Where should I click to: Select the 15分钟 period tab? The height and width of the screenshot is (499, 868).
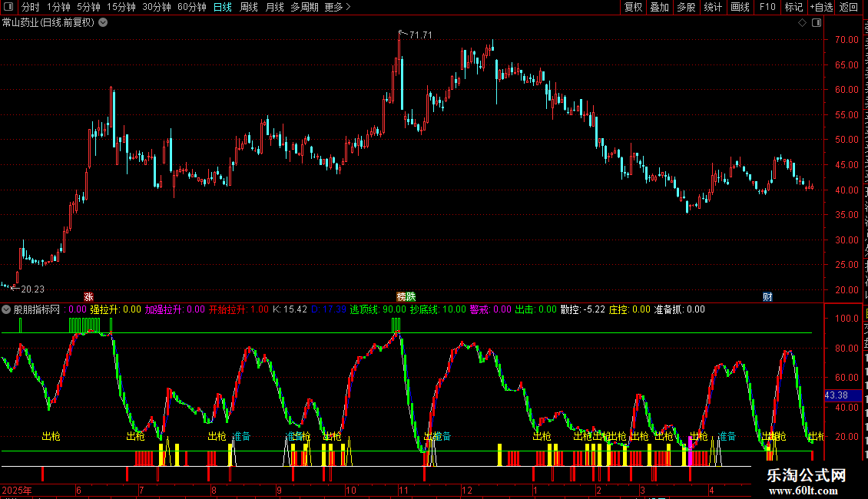tap(121, 7)
